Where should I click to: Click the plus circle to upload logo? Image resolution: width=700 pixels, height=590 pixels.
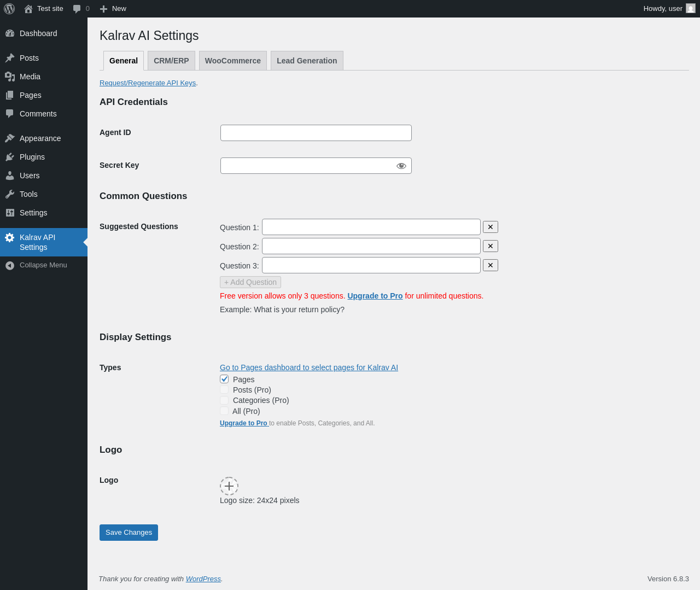click(x=229, y=486)
